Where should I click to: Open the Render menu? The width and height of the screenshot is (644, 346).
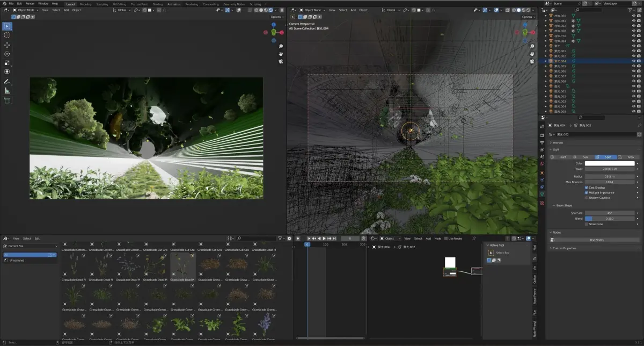[x=30, y=4]
